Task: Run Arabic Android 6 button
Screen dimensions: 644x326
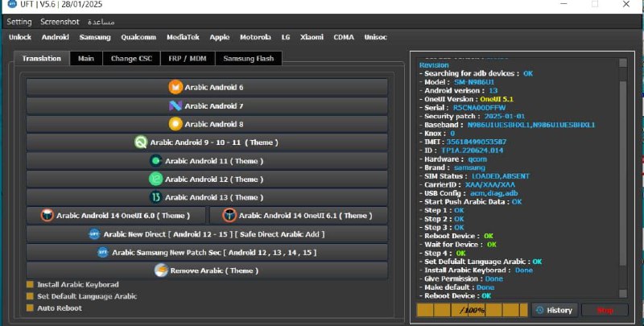Action: tap(207, 87)
